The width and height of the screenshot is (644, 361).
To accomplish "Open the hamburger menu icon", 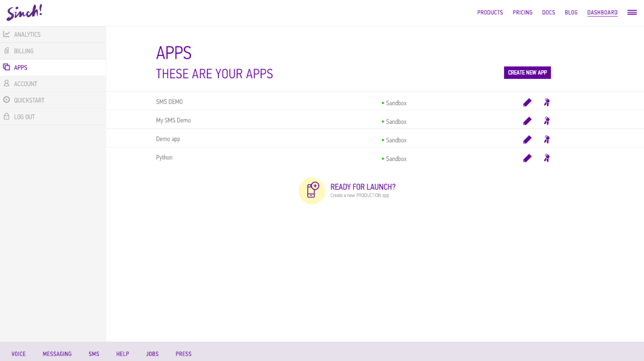I will coord(631,13).
